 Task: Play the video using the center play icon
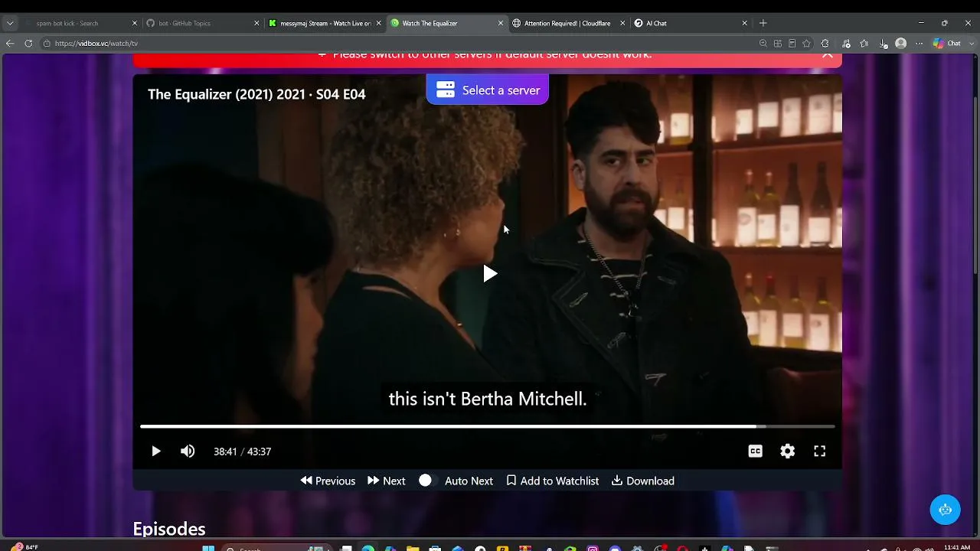pos(490,274)
